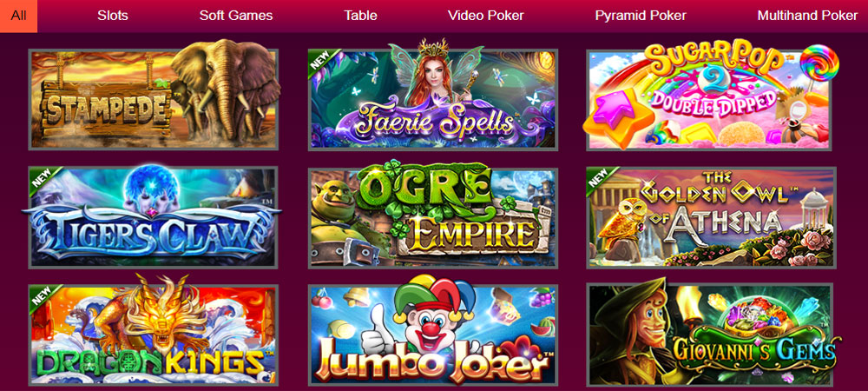Click the NEW badge on Golden Owl tile
Screen dimensions: 868x391
point(598,178)
